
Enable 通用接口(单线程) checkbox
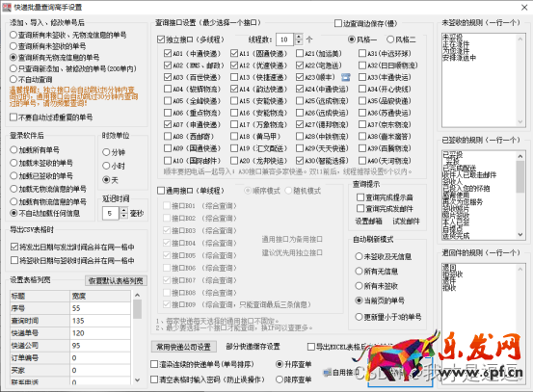coord(191,191)
